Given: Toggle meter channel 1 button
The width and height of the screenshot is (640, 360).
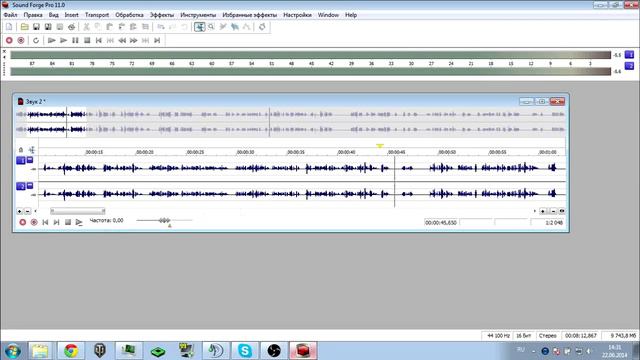Looking at the screenshot, I should pos(629,54).
